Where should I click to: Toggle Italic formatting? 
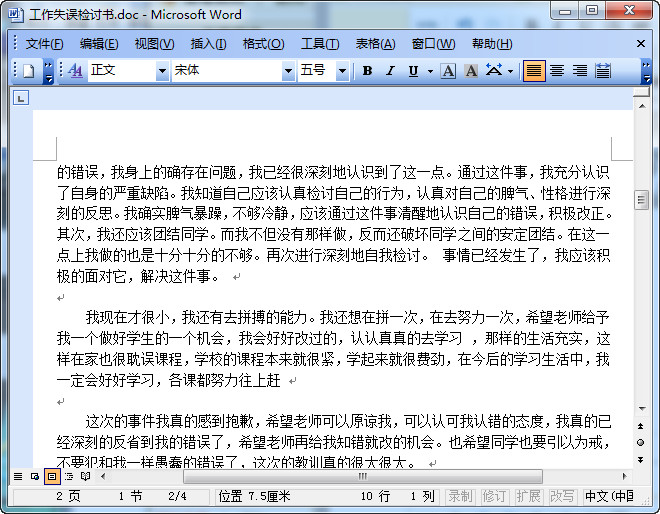click(x=391, y=71)
